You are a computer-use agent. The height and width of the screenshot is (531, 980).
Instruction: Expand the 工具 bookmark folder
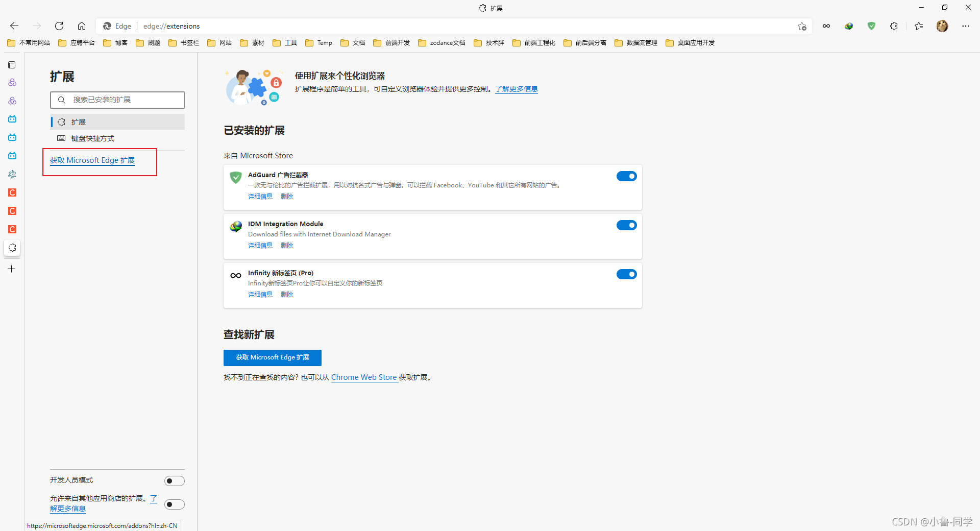(x=285, y=43)
